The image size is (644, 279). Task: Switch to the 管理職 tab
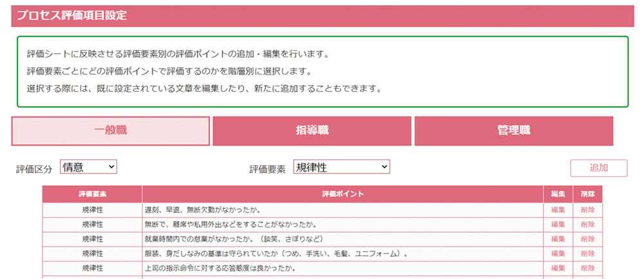tap(513, 131)
